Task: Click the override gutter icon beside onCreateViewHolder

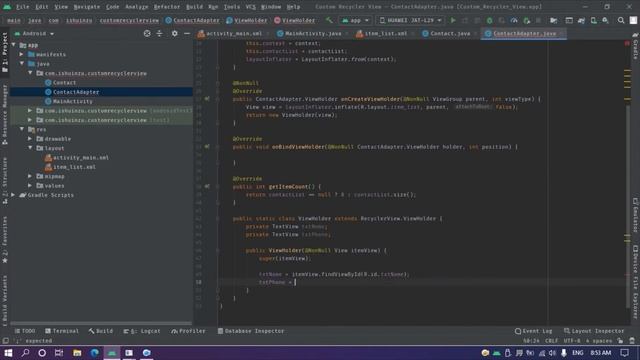Action: point(207,99)
